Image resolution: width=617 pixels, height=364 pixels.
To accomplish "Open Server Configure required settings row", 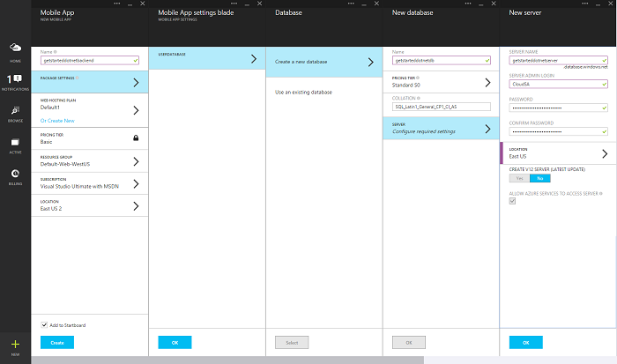I will click(441, 129).
